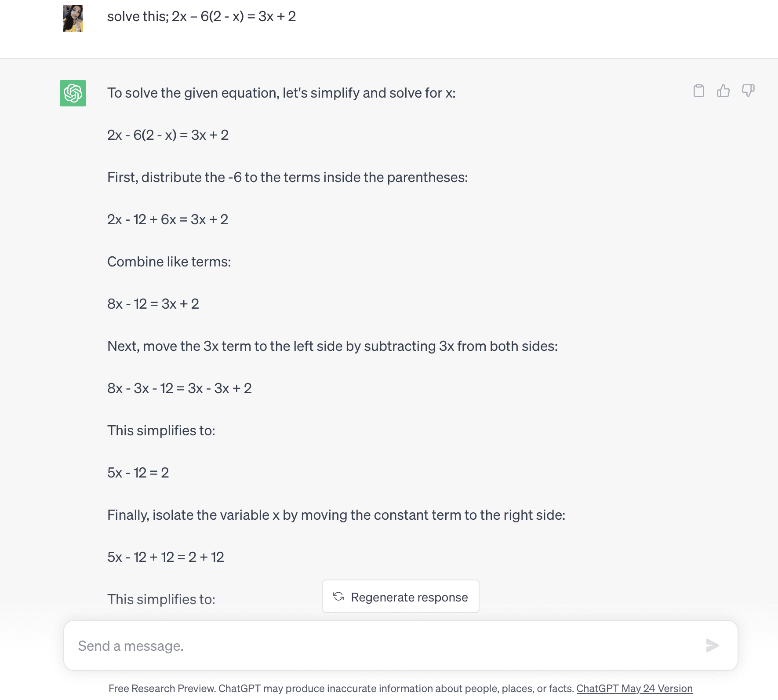The image size is (778, 700).
Task: Open the ChatGPT May 24 Version link
Action: [634, 689]
